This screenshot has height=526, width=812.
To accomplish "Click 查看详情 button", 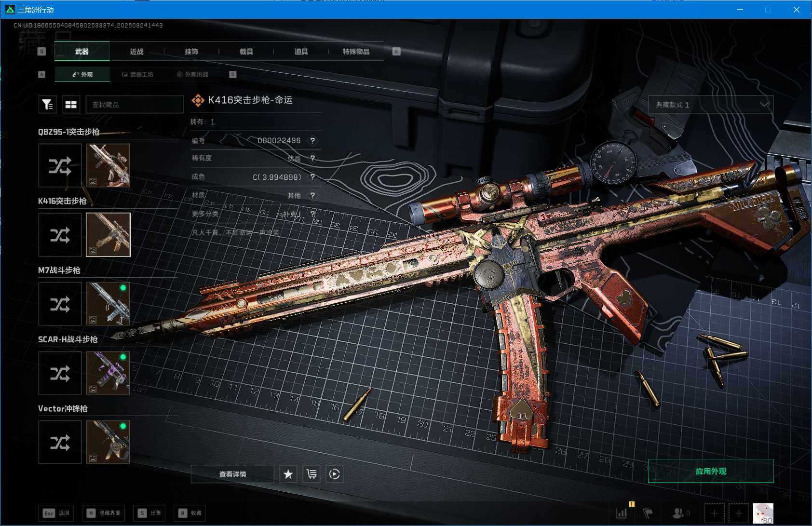I will [x=232, y=474].
